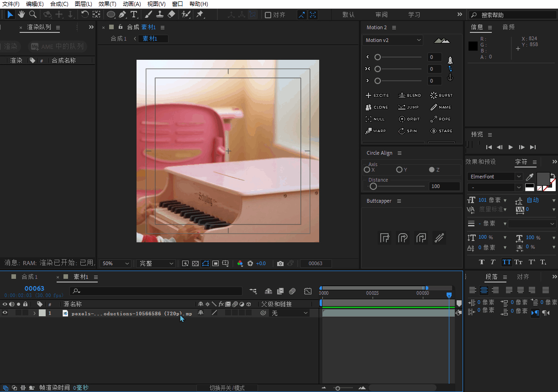Open the Motion v2 dropdown

(393, 40)
